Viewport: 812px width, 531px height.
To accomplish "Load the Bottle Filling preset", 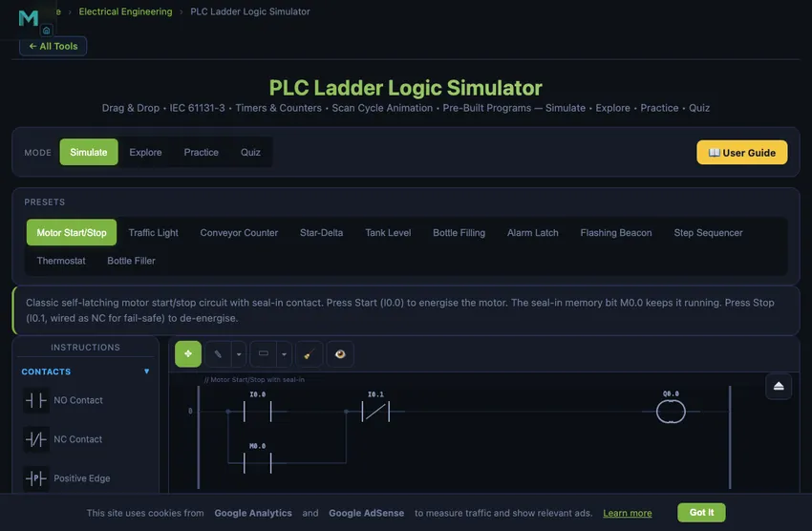I will point(459,232).
